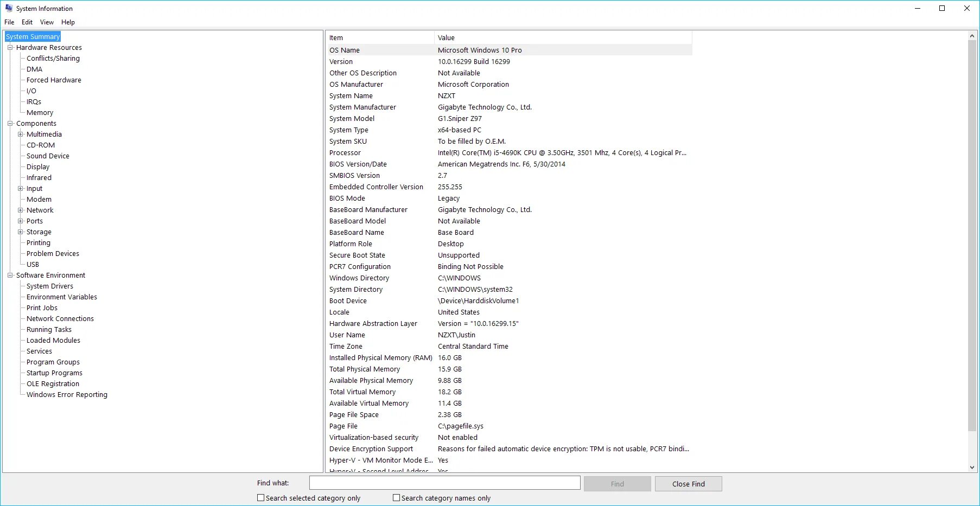Select System Summary in the tree
The image size is (980, 506).
click(33, 36)
